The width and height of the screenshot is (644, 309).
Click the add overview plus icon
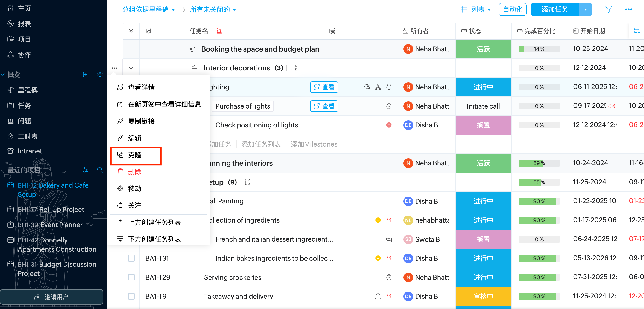click(85, 75)
